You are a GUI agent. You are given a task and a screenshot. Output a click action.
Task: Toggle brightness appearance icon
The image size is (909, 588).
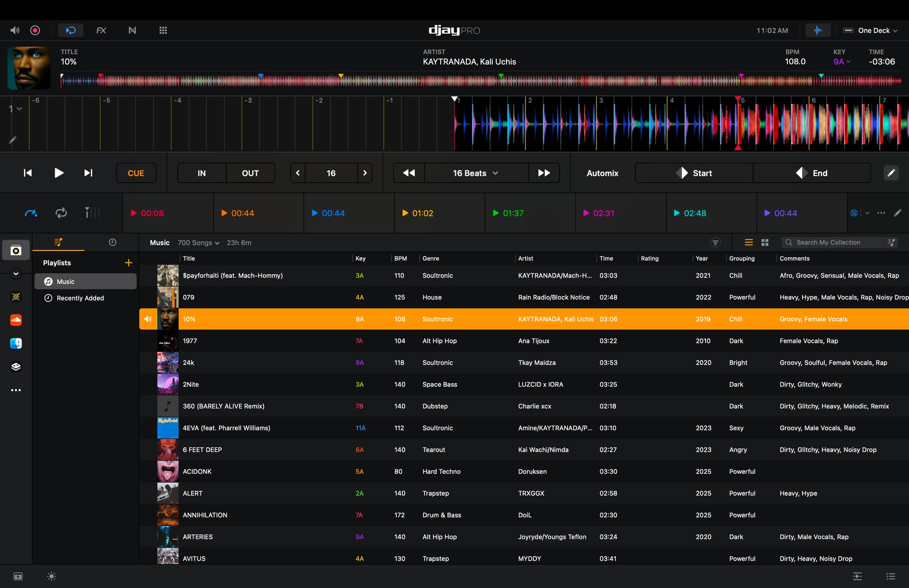point(52,576)
